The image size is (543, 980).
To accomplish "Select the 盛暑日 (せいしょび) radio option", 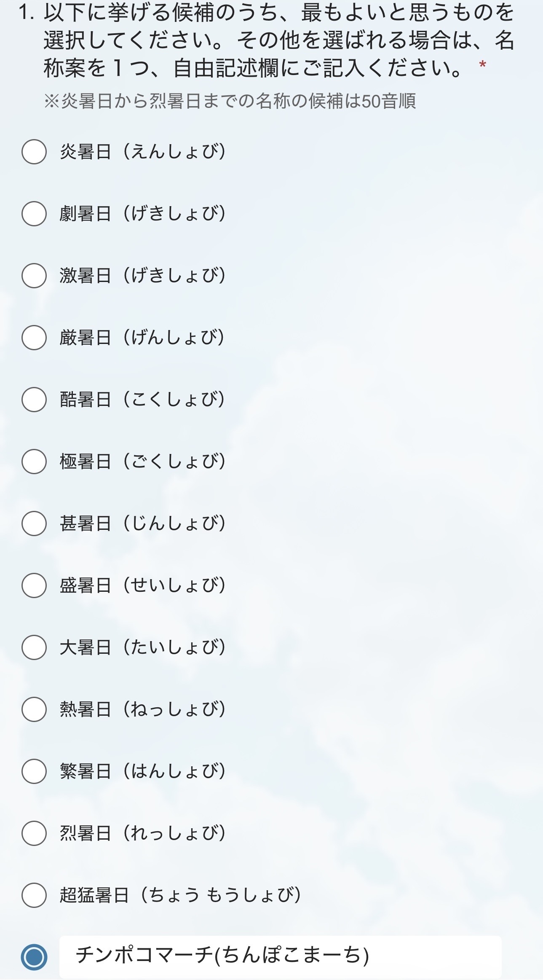I will click(x=34, y=585).
